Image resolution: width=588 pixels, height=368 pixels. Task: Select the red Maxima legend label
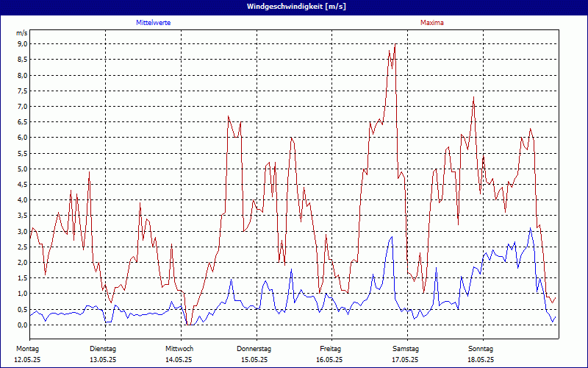point(432,23)
